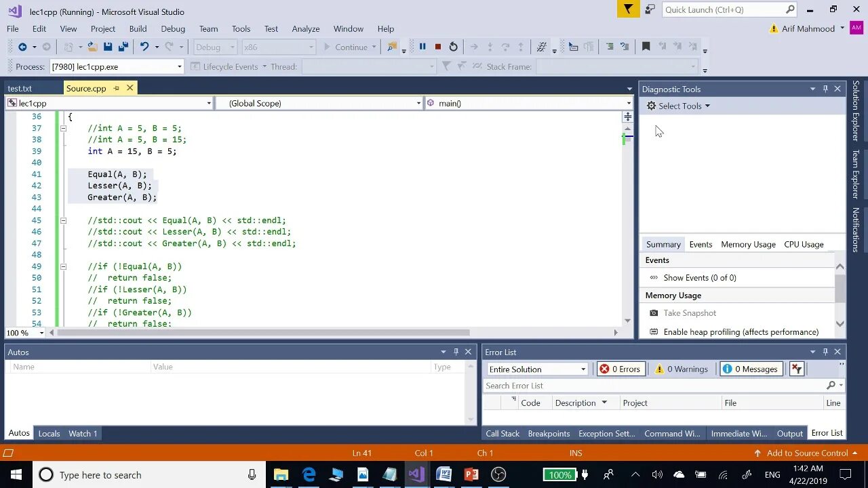Image resolution: width=868 pixels, height=488 pixels.
Task: Click the editor horizontal scrollbar thumb
Action: pyautogui.click(x=264, y=333)
